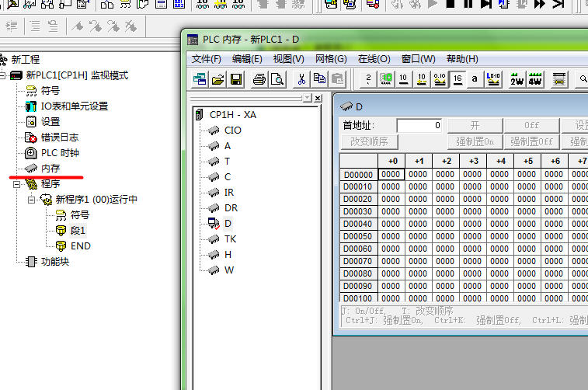
Task: Collapse the 新程序1 tree node
Action: [31, 200]
